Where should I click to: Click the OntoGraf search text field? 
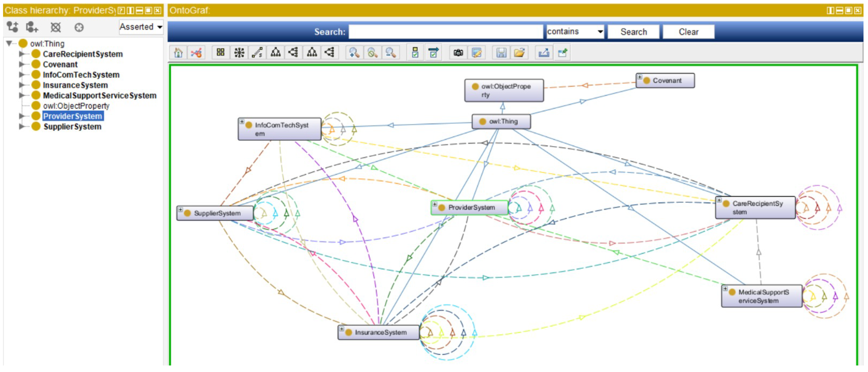pyautogui.click(x=445, y=32)
